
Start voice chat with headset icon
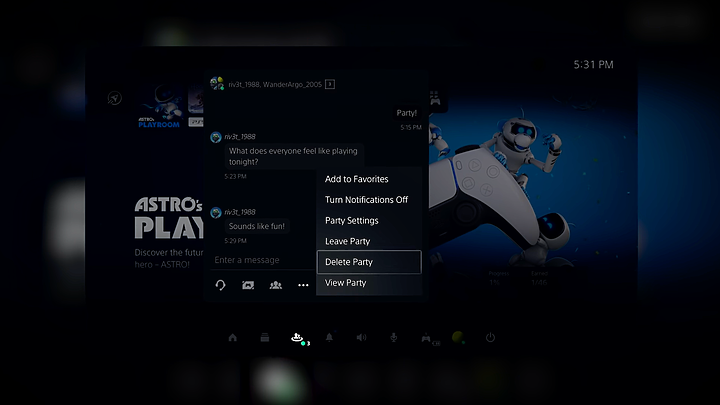click(220, 285)
